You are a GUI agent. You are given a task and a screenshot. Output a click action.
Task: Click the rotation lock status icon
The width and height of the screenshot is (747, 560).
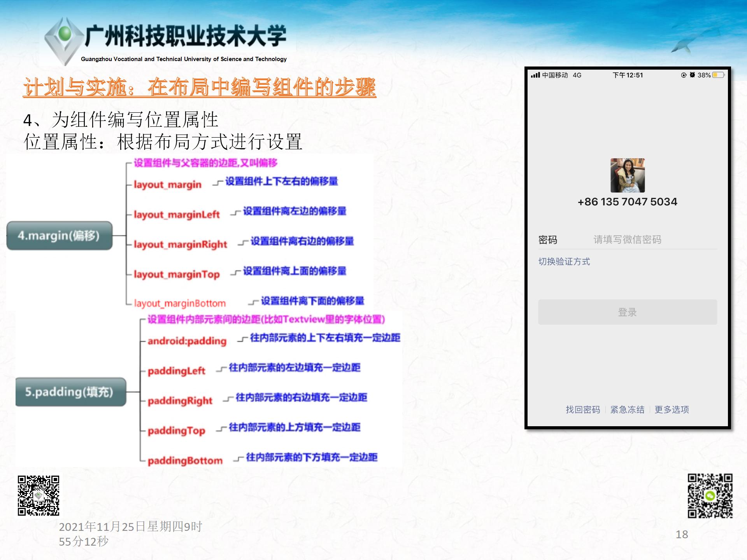coord(684,75)
